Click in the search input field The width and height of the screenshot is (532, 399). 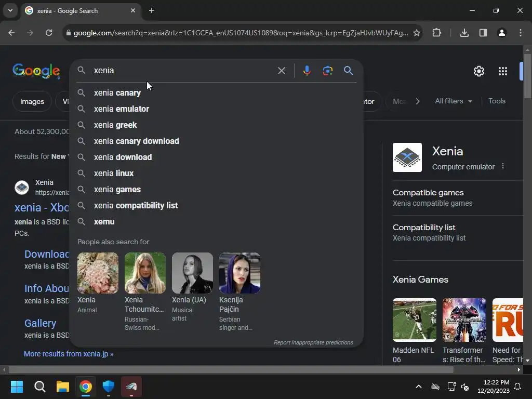[183, 71]
